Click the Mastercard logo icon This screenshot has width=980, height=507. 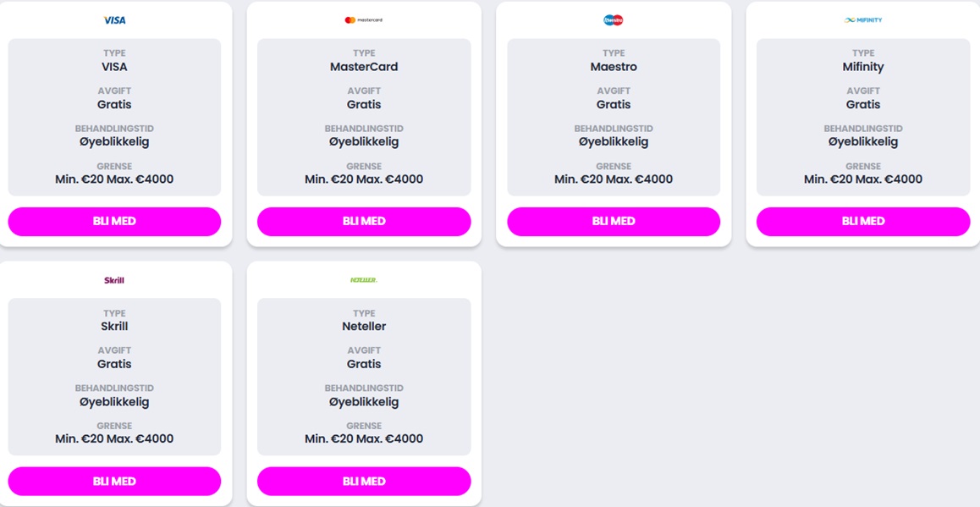click(363, 20)
